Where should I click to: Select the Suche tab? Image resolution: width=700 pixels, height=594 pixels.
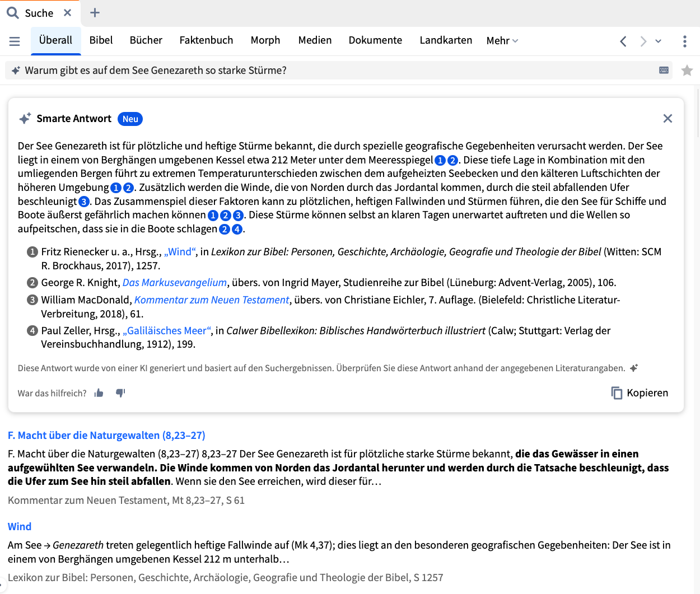(x=39, y=13)
